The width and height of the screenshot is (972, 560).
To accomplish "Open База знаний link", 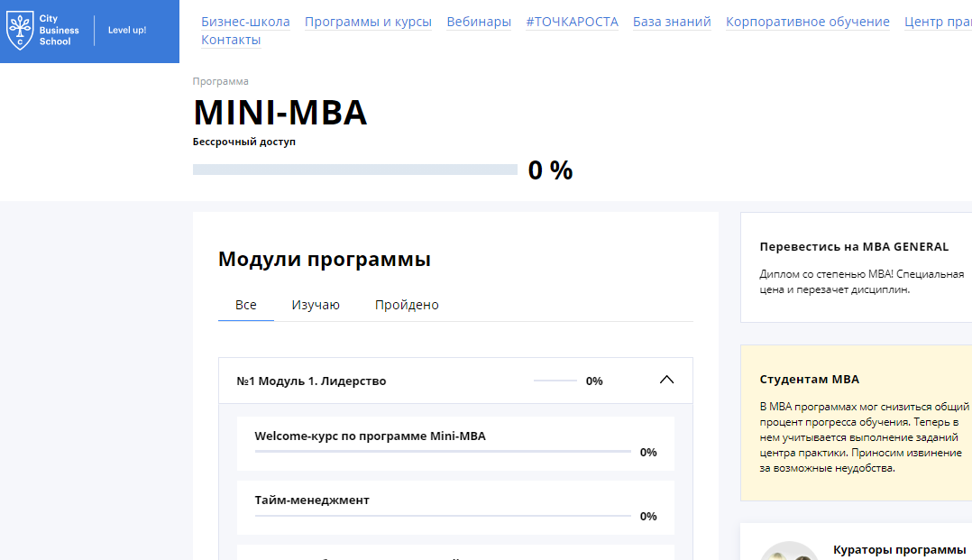I will [672, 22].
